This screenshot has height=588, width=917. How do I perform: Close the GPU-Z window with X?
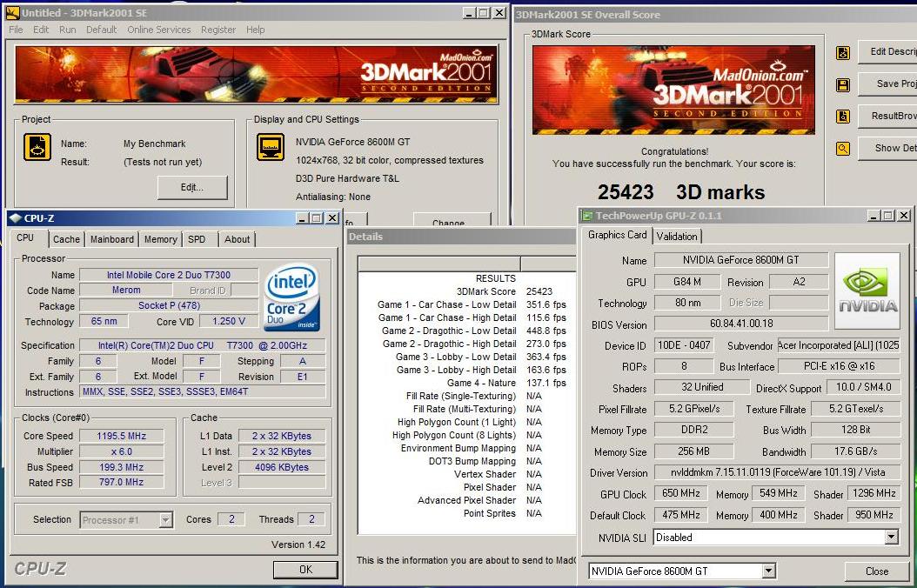click(904, 216)
